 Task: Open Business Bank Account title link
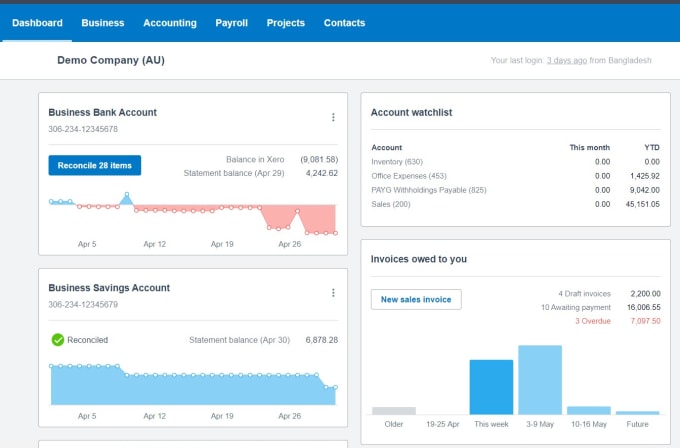point(102,112)
